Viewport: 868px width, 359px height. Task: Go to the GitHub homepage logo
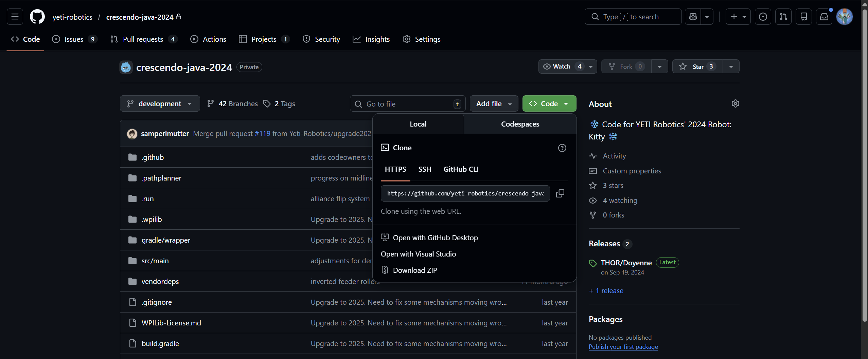[37, 17]
